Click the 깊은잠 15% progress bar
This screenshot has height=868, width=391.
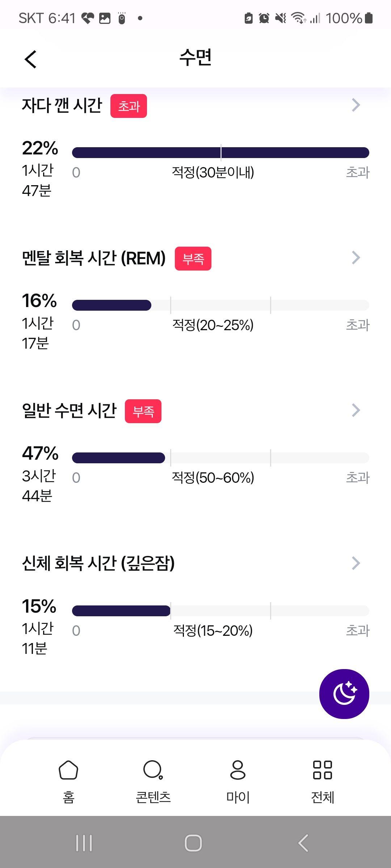pos(220,611)
